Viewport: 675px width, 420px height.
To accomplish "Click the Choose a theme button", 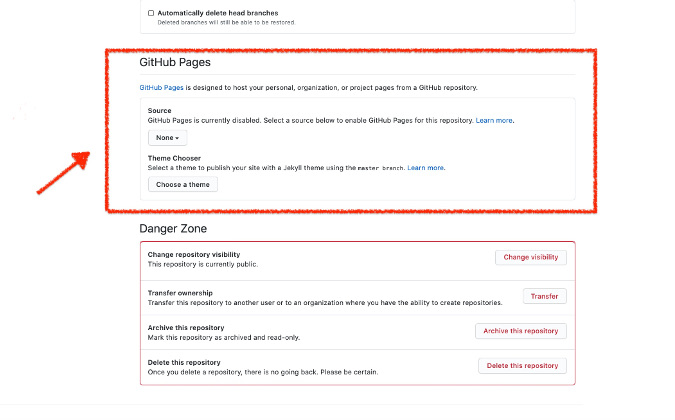I will tap(182, 185).
